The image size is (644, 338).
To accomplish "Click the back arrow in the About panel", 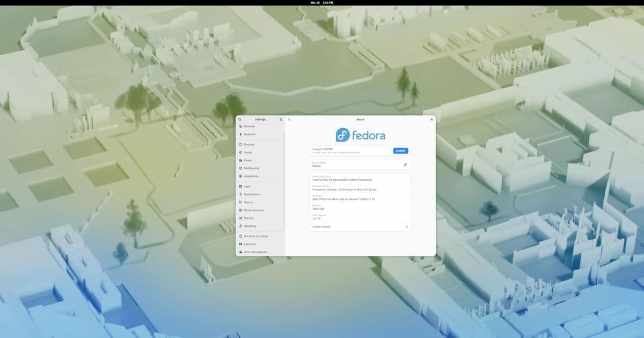I will point(289,119).
